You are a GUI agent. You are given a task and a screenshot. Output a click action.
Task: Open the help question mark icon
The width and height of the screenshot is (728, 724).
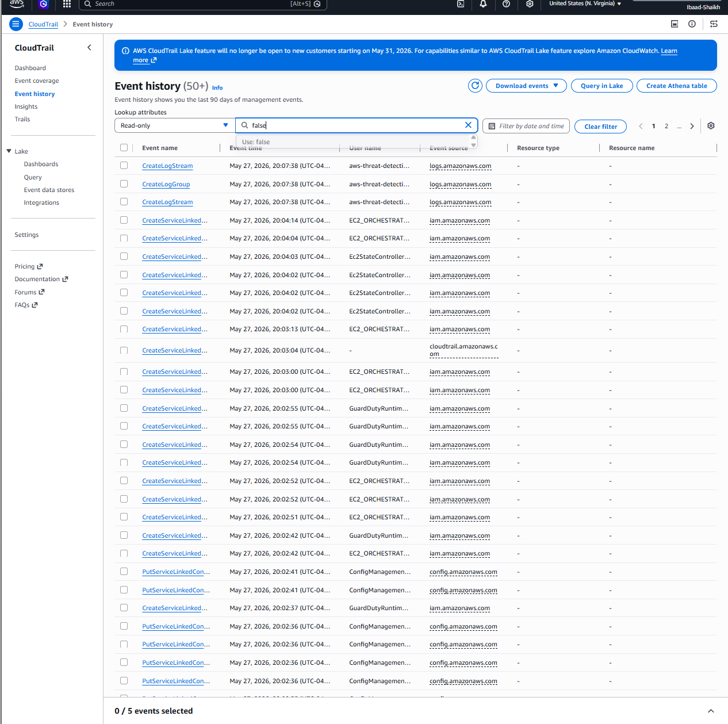pos(506,3)
